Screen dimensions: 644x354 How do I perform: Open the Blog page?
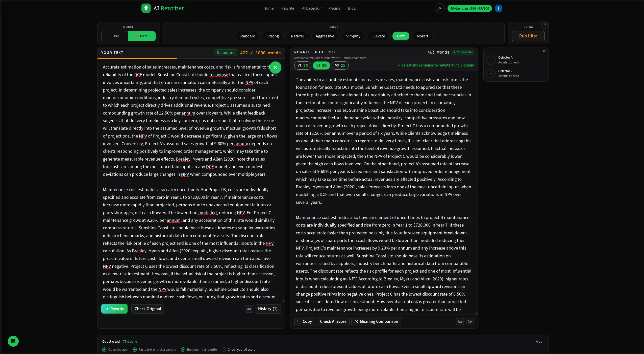tap(352, 8)
